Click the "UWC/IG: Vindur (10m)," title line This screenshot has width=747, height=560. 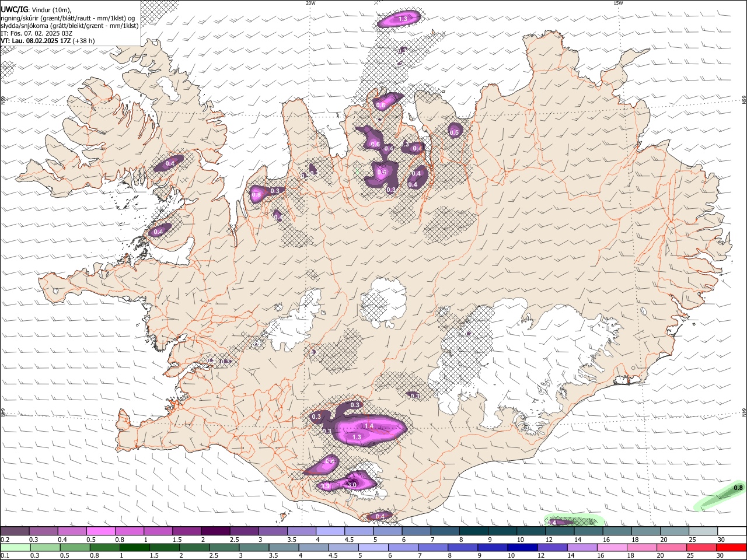coord(36,10)
